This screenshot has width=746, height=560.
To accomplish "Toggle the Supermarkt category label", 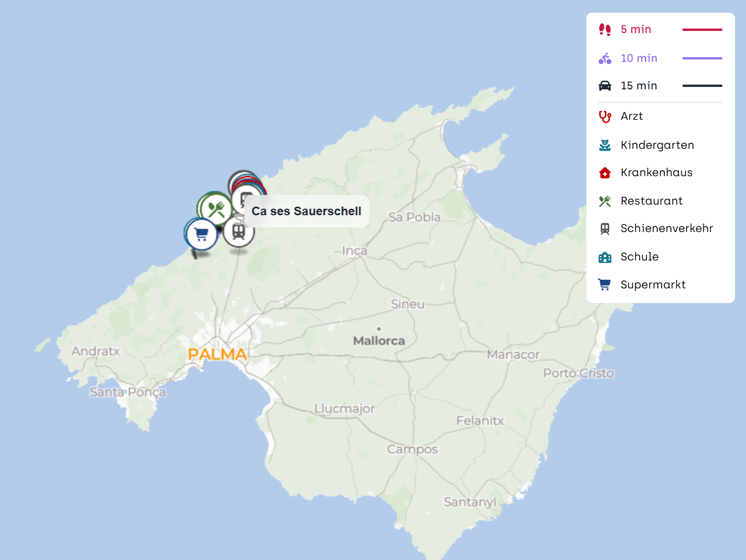I will tap(653, 285).
